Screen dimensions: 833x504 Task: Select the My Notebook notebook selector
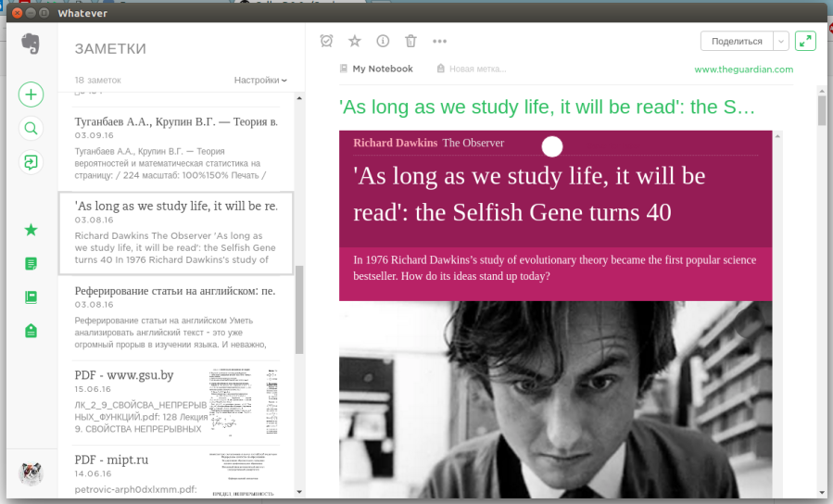[x=376, y=69]
